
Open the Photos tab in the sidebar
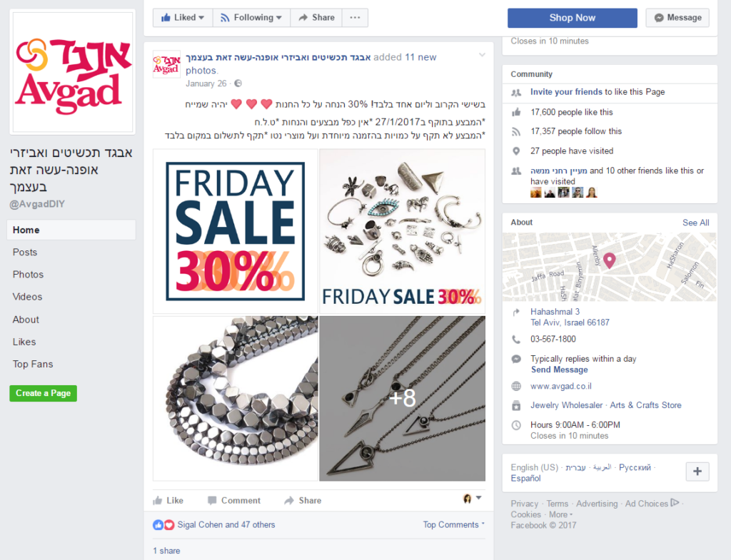[28, 275]
